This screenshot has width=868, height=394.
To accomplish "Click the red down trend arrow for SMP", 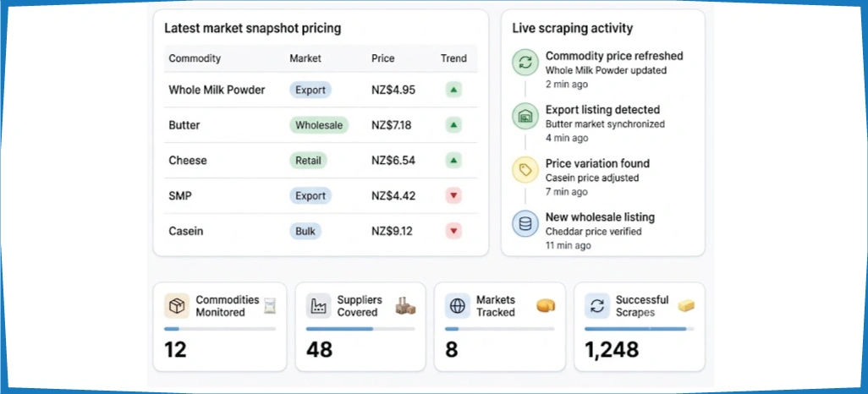I will (x=454, y=195).
